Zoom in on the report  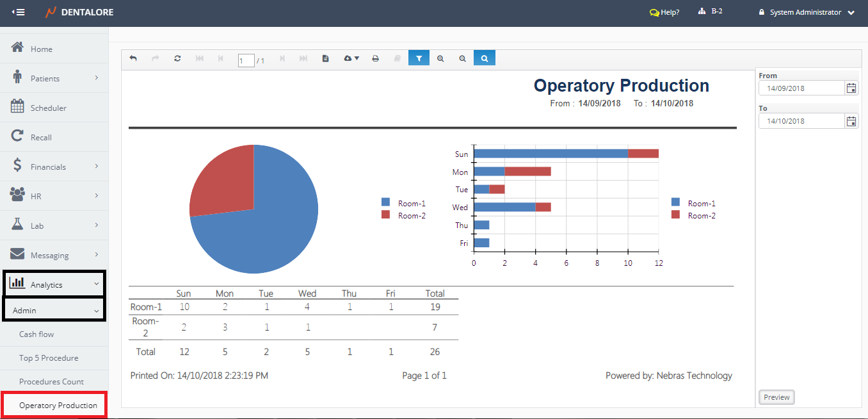pyautogui.click(x=440, y=58)
